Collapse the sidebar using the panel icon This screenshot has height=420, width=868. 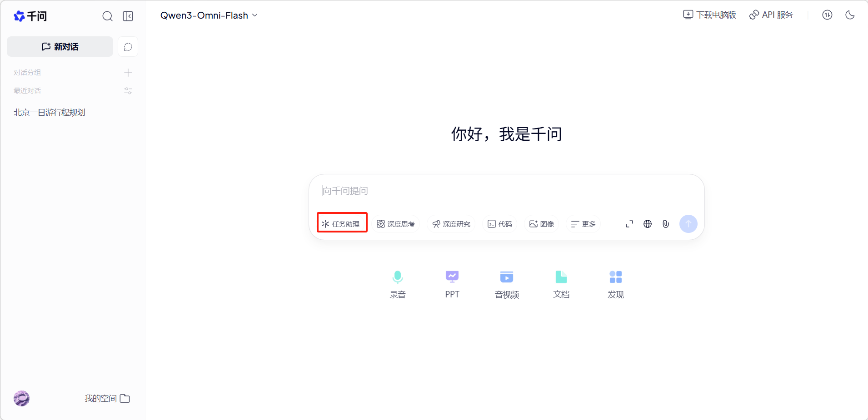click(x=128, y=16)
